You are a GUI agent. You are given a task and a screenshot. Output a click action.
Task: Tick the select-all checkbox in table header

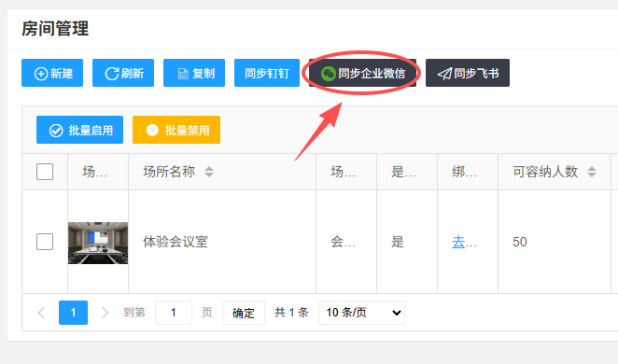click(x=45, y=172)
